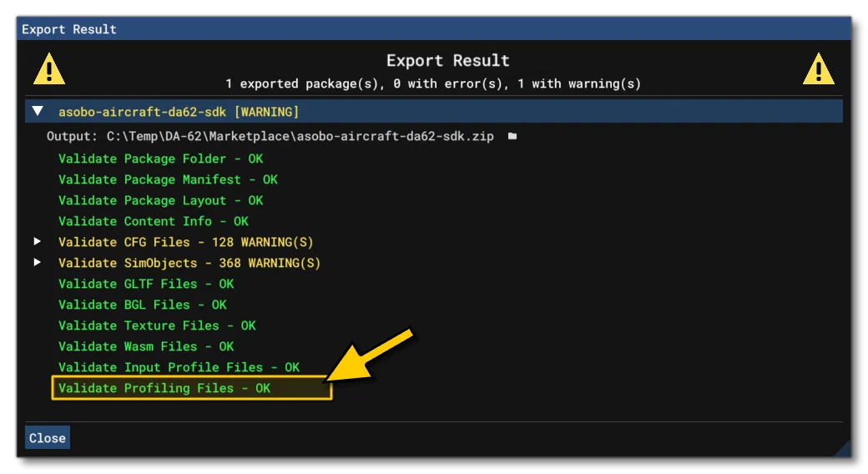Expand Validate CFG Files warnings
Image resolution: width=868 pixels, height=474 pixels.
pos(37,241)
